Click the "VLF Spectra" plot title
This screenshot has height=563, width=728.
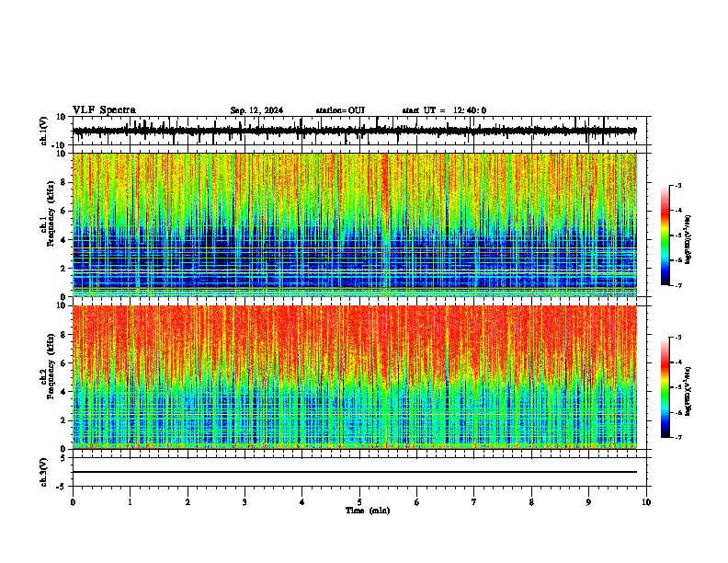click(x=104, y=110)
